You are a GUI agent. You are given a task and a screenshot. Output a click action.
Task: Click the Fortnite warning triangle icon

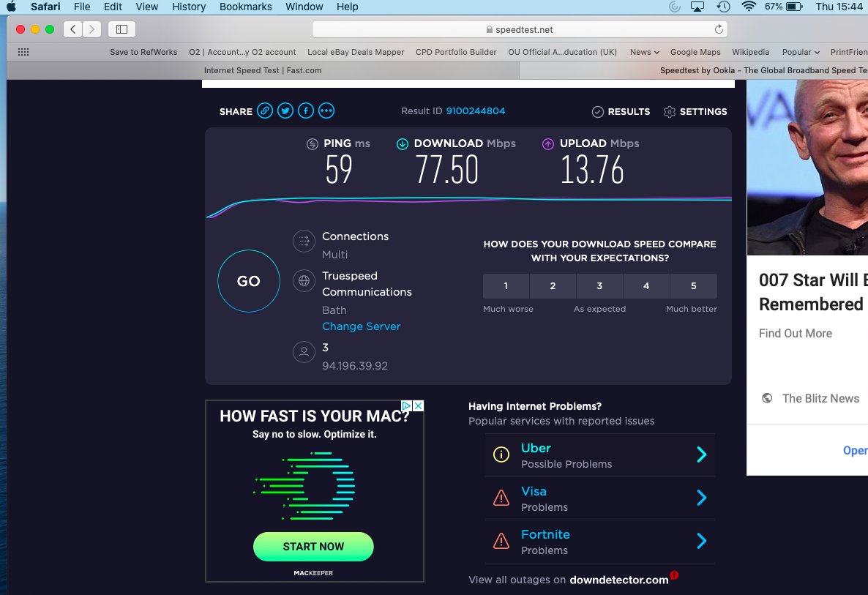tap(501, 541)
